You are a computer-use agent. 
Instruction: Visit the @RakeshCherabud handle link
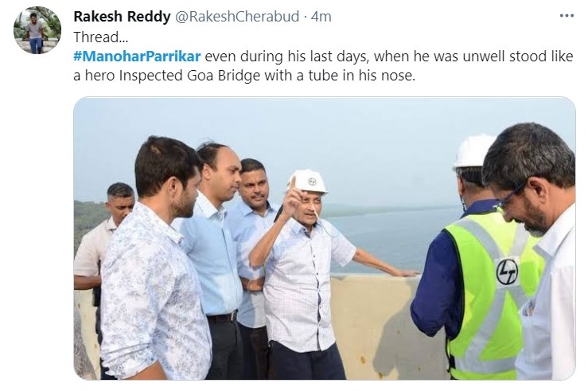[x=237, y=17]
